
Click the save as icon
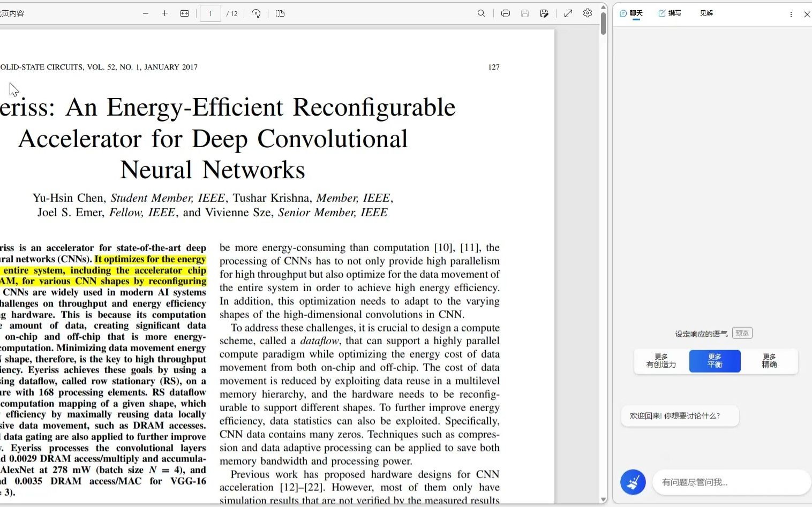[x=544, y=13]
